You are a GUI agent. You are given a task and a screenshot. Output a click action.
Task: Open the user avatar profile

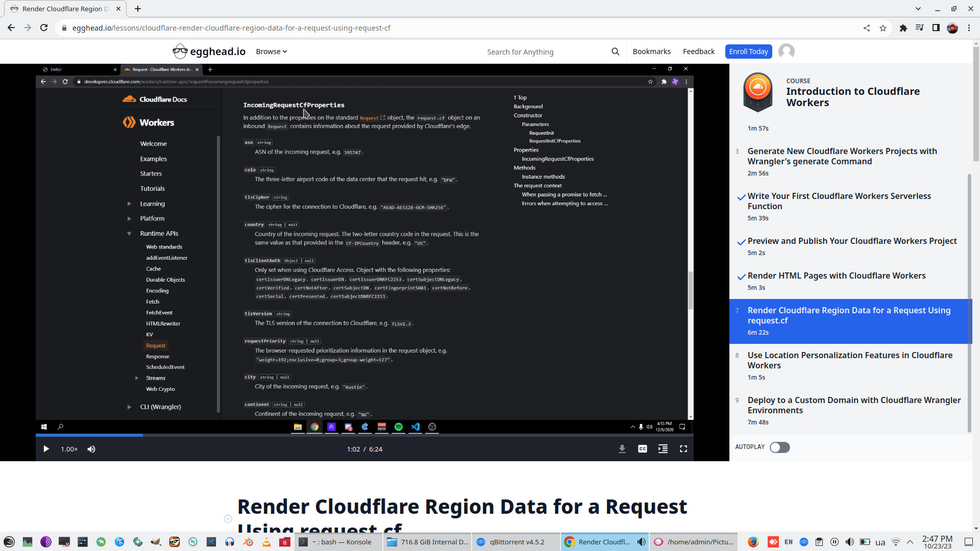[x=786, y=52]
